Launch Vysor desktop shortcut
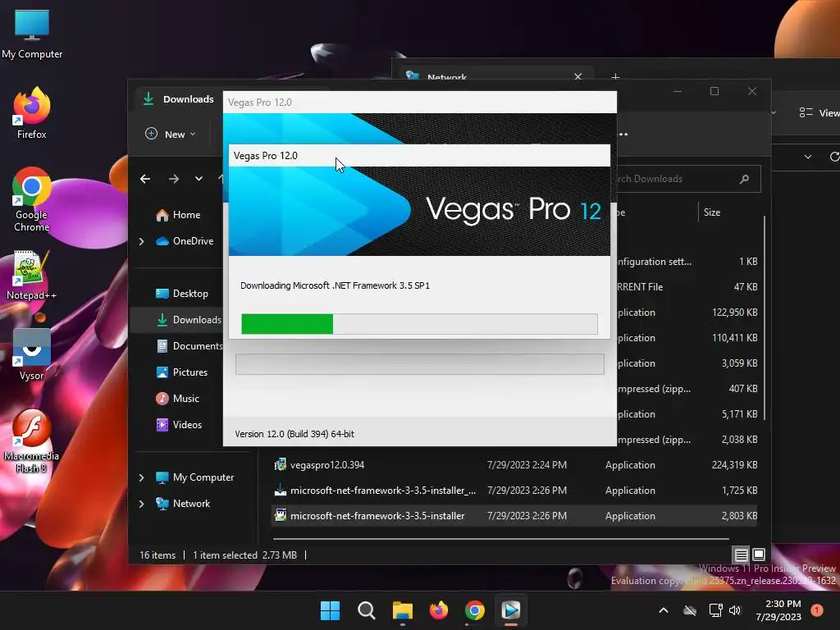 pos(32,354)
